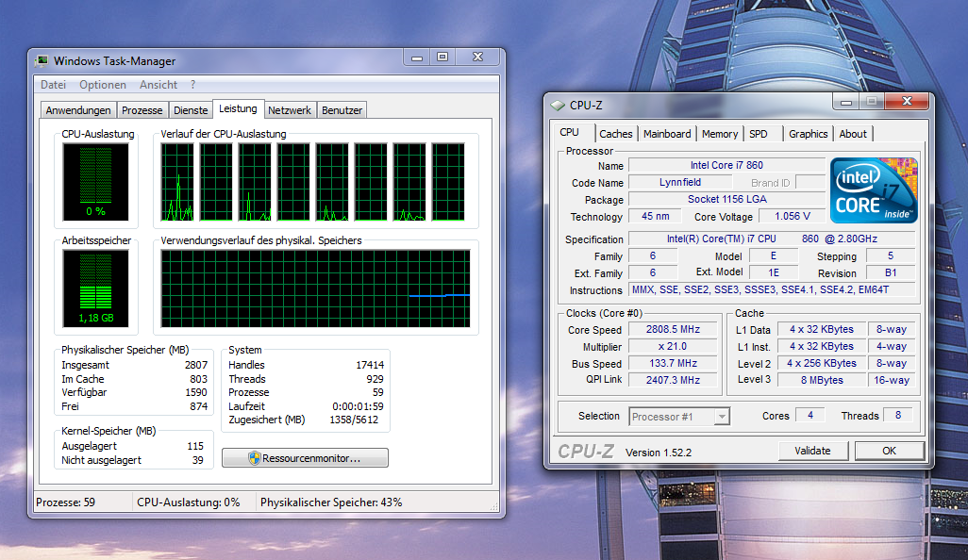968x560 pixels.
Task: Click the Threads value '8' in CPU-Z
Action: (x=898, y=416)
